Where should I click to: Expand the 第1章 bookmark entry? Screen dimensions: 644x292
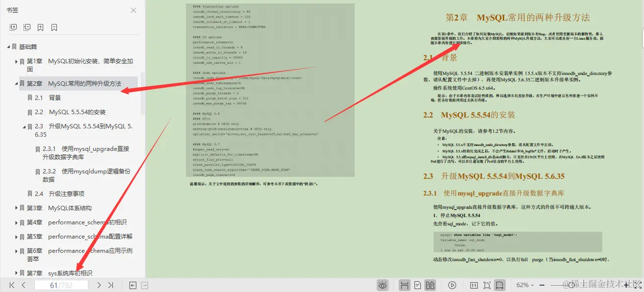click(16, 61)
